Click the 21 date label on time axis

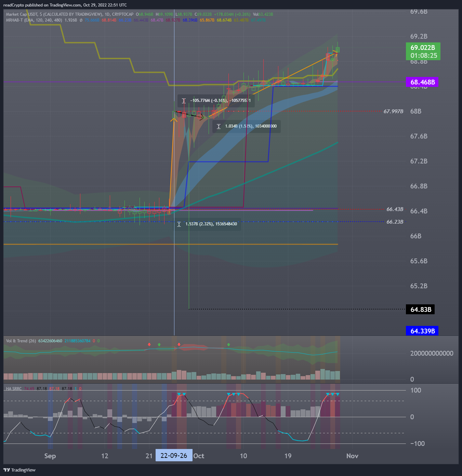149,456
